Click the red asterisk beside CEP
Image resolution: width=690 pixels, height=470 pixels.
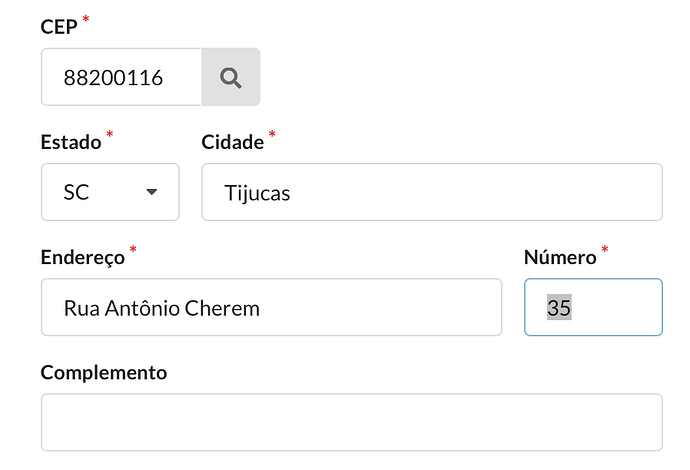86,19
